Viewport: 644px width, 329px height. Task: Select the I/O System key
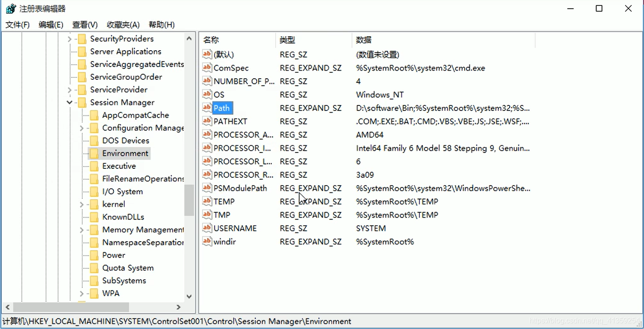point(122,191)
